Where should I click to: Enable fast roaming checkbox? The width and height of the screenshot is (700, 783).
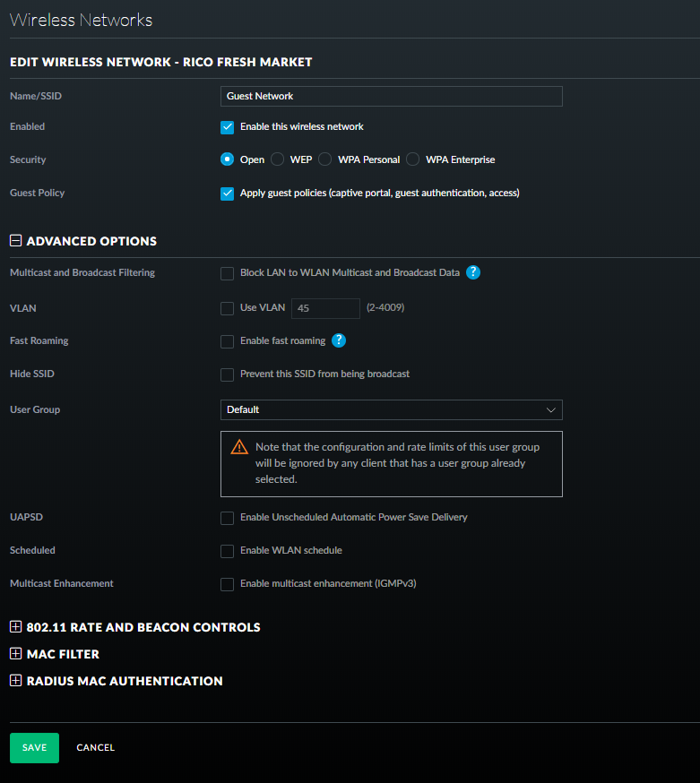(x=228, y=341)
